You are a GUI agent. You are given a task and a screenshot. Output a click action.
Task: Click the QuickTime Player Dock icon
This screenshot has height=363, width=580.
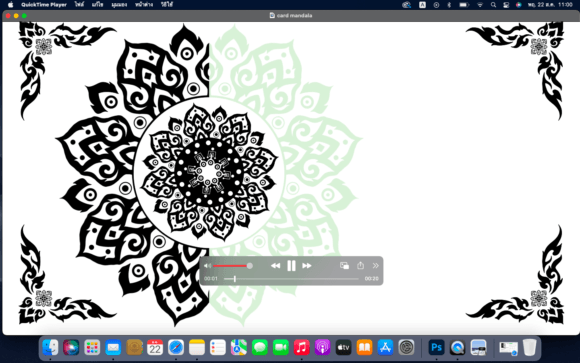point(458,347)
